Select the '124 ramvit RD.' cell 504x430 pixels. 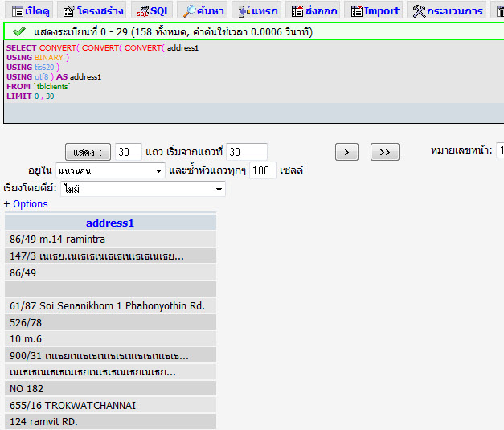click(111, 422)
